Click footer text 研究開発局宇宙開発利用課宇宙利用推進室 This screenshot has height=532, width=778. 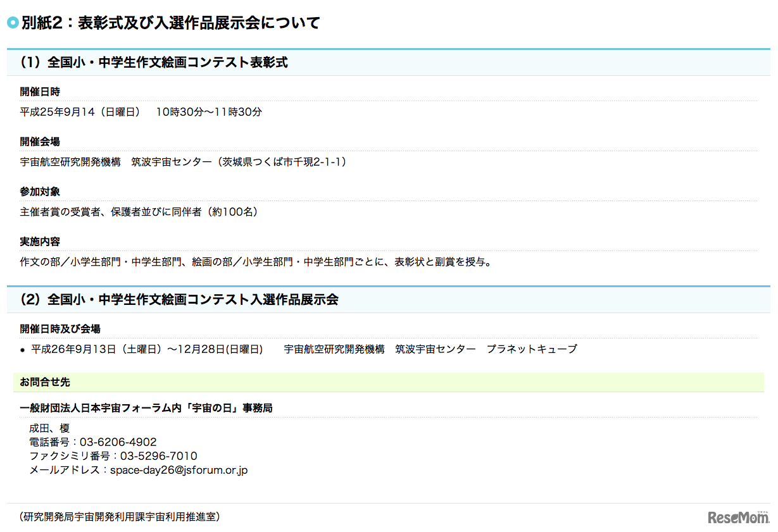coord(119,517)
